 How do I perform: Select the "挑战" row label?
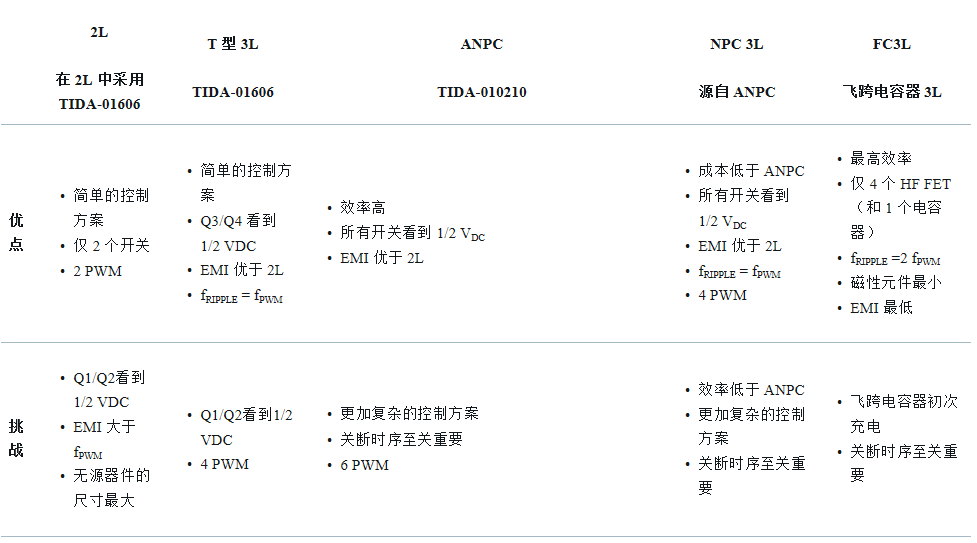pos(16,438)
